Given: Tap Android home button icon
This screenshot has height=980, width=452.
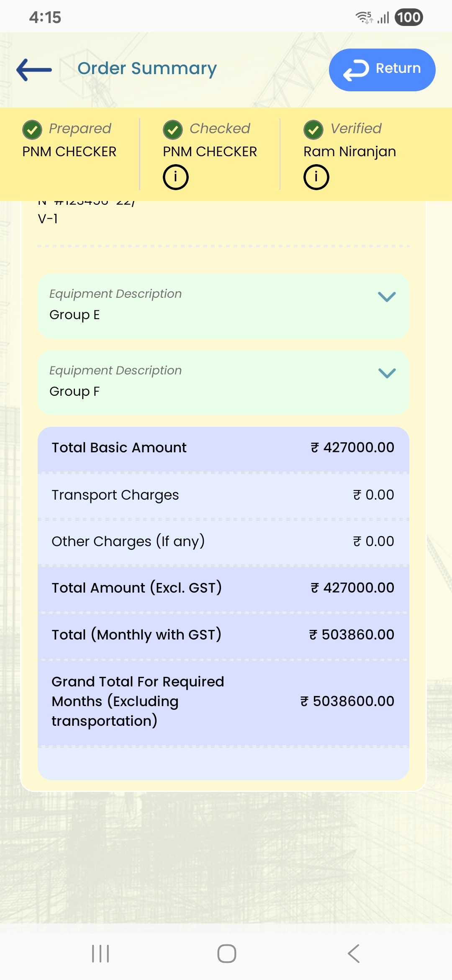Looking at the screenshot, I should point(226,954).
